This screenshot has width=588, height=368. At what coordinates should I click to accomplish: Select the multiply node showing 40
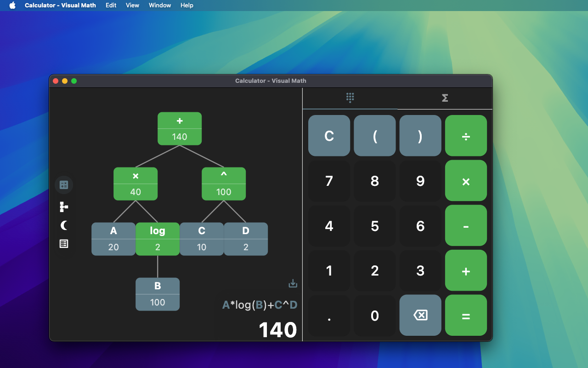pos(136,184)
